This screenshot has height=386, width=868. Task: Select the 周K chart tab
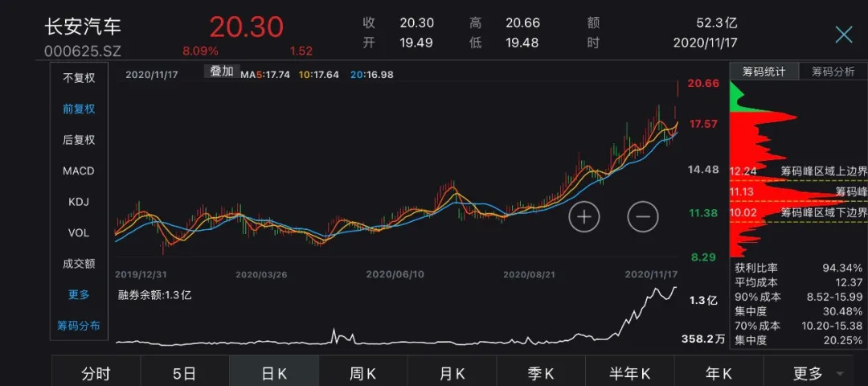(363, 374)
